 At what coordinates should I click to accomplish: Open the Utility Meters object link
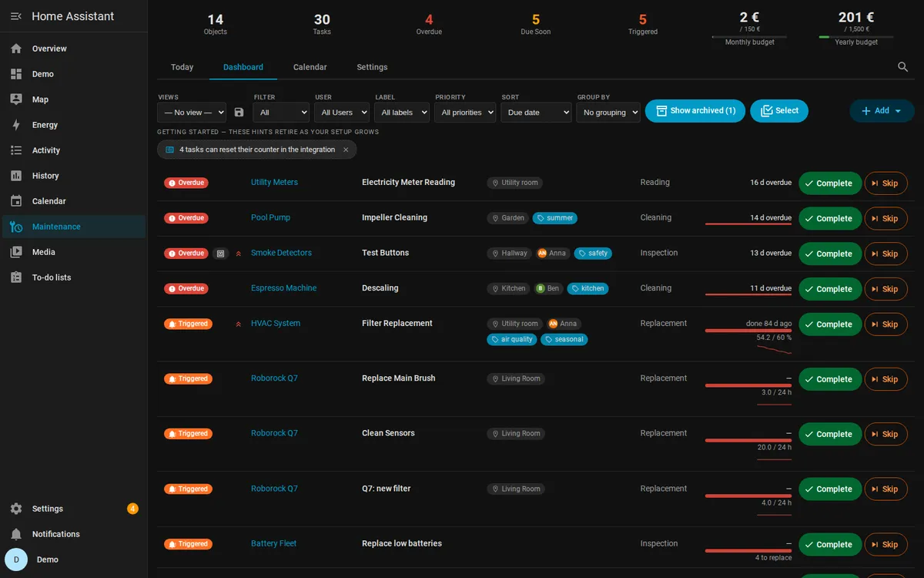[x=274, y=183]
